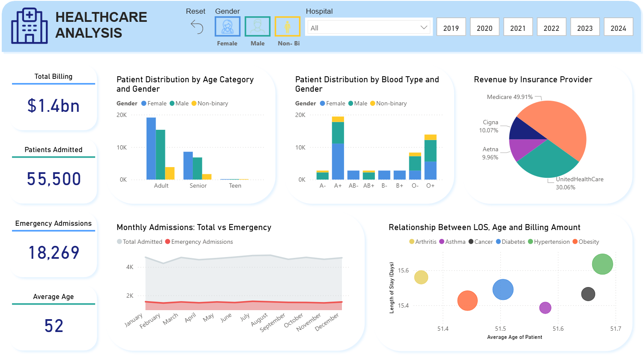Click the Hypertension green bubble

pyautogui.click(x=602, y=264)
